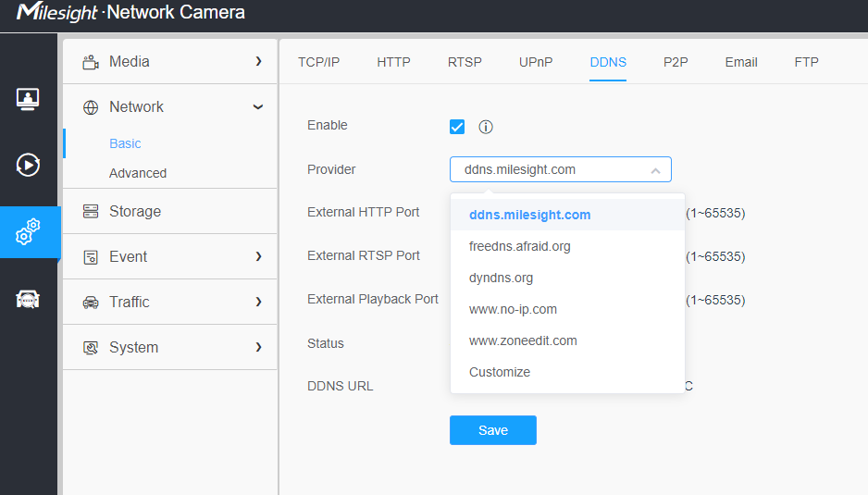Expand the Traffic menu chevron
Viewport: 868px width, 495px height.
(258, 302)
